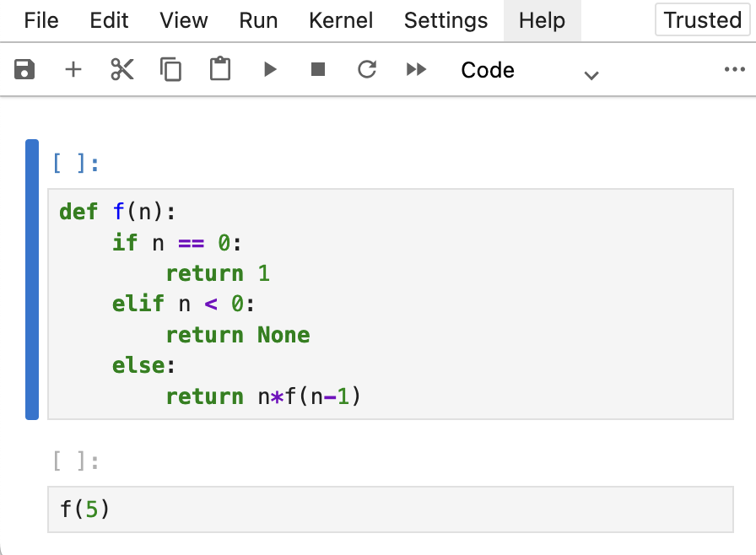Click inside the f(5) code cell
The width and height of the screenshot is (756, 555).
click(x=388, y=509)
